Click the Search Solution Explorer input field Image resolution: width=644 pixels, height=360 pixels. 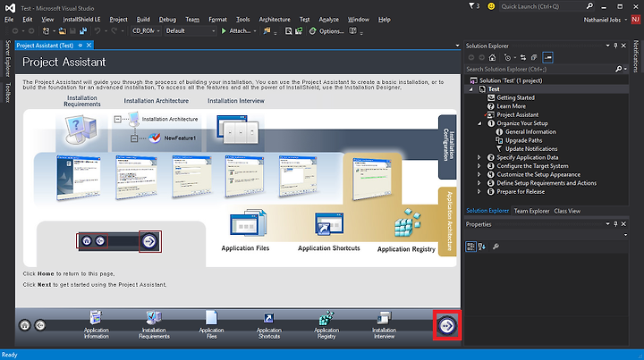pos(538,70)
